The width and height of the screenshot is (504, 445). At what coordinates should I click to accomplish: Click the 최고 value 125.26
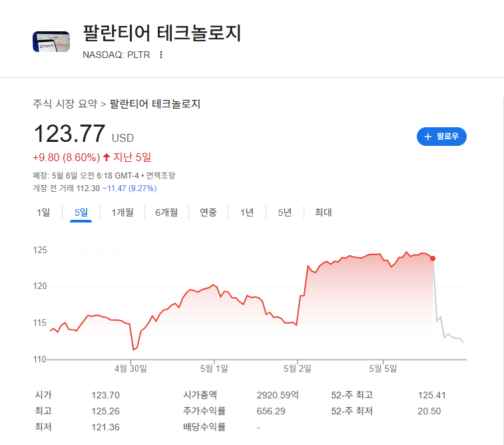pyautogui.click(x=105, y=411)
